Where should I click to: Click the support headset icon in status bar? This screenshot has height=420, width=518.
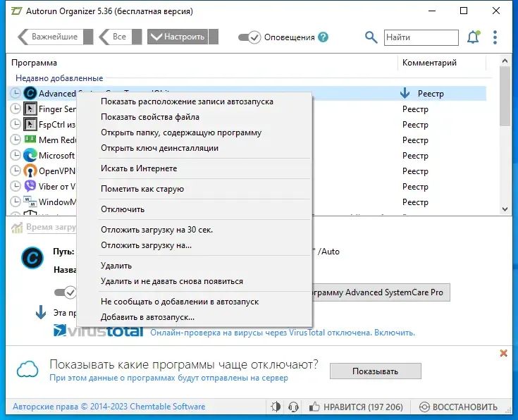293,407
